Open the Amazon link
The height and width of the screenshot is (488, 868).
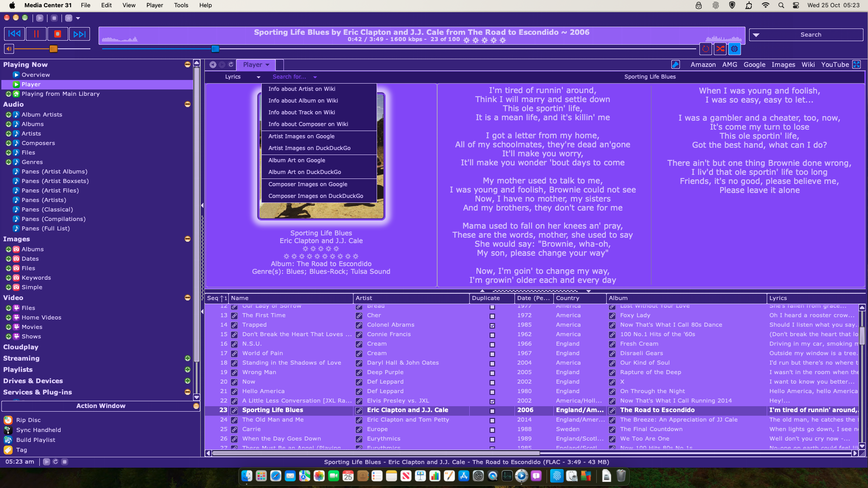tap(703, 65)
